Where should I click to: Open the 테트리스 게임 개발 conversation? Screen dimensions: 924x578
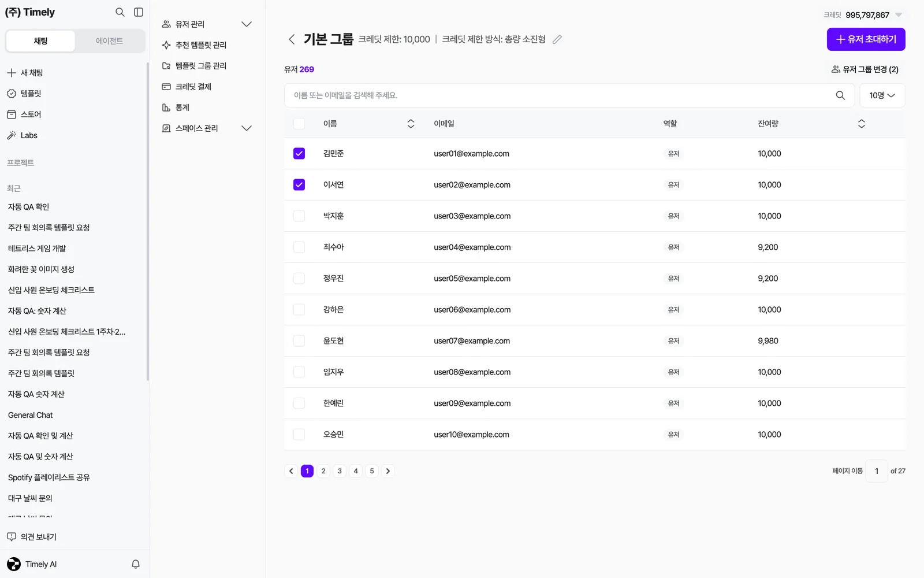(x=37, y=249)
